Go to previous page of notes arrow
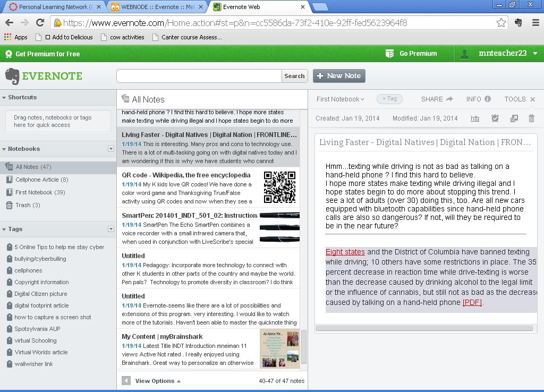Viewport: 544px width, 392px height. point(126,380)
